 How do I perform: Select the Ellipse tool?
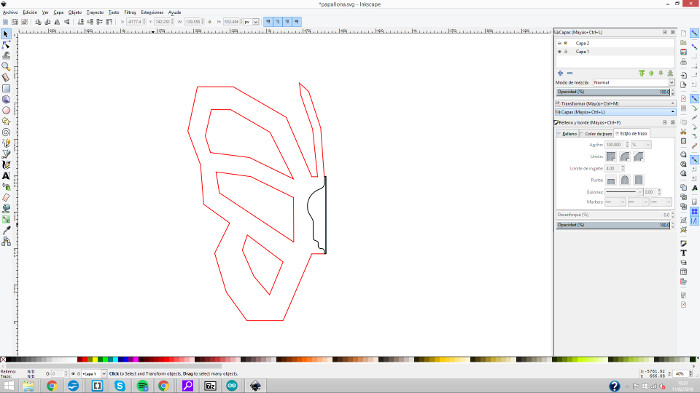(x=6, y=110)
